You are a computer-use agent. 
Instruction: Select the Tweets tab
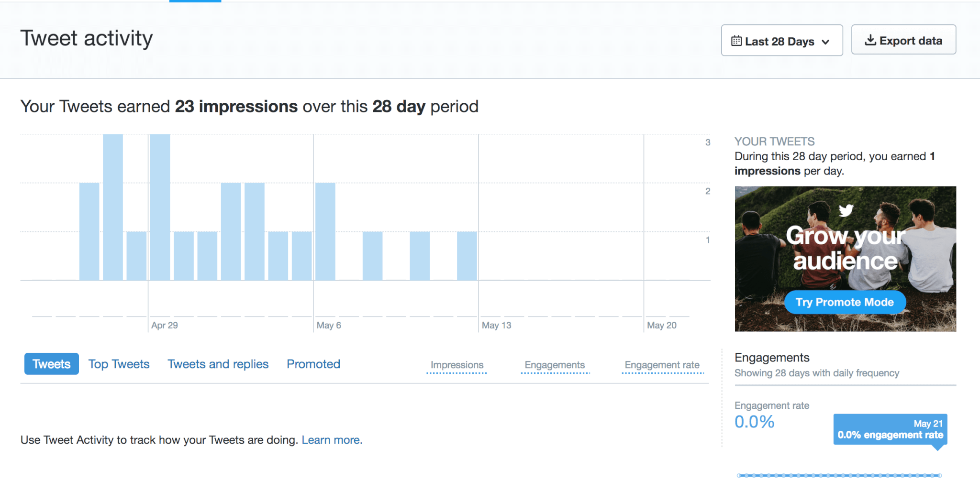point(51,364)
